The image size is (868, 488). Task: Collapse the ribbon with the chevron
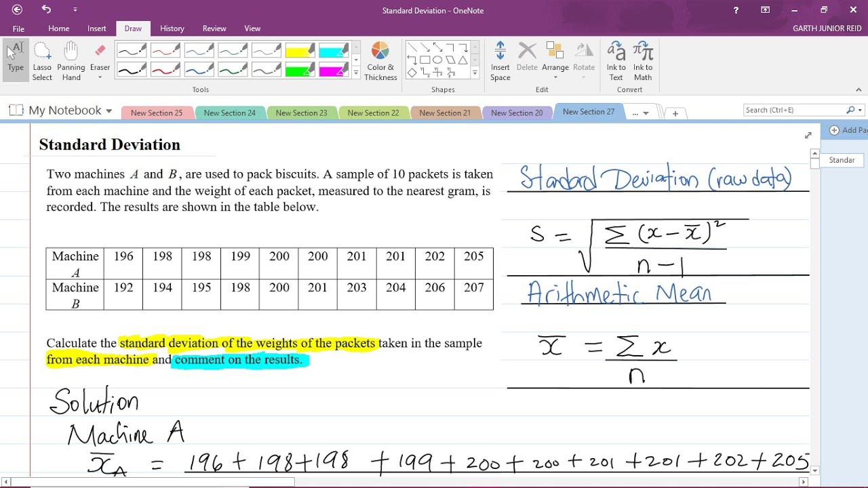tap(859, 89)
